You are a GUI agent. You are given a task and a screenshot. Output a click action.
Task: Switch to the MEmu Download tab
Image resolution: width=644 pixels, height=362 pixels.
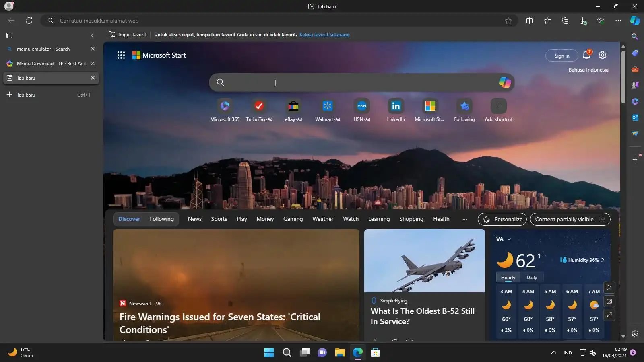[x=51, y=64]
